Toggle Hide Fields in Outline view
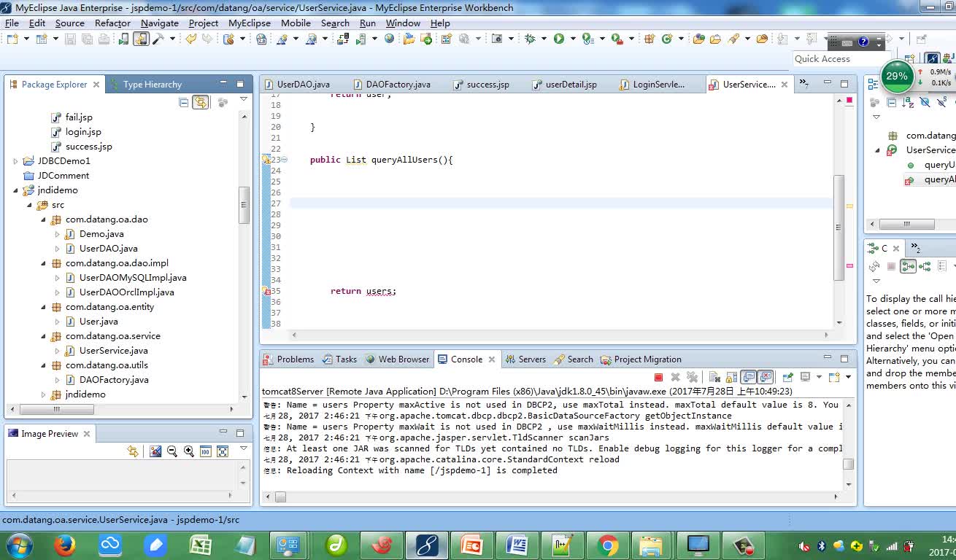 [925, 103]
